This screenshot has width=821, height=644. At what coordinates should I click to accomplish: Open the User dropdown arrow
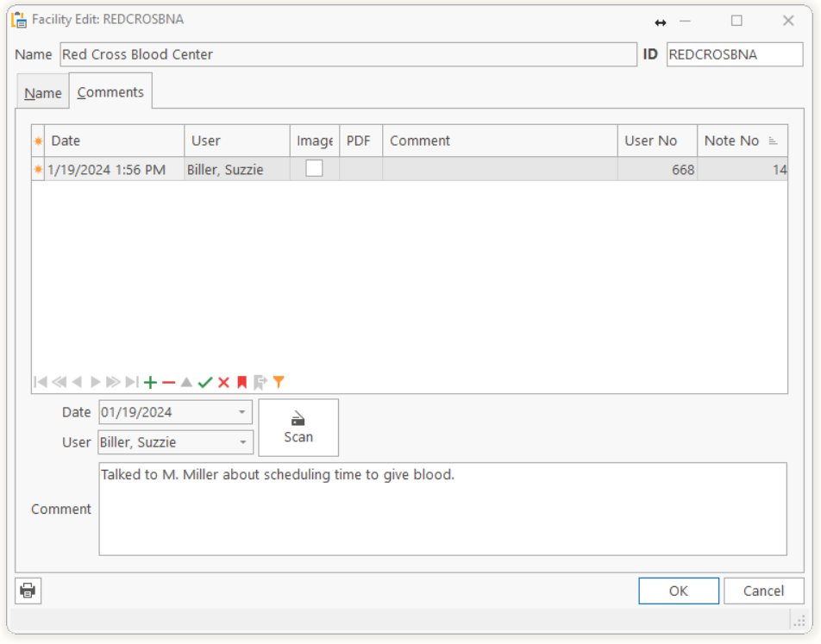(x=243, y=442)
